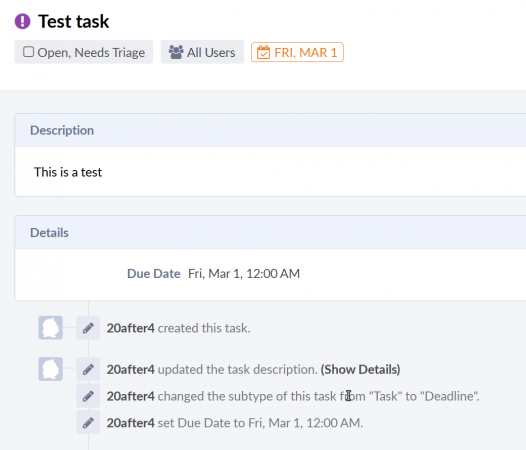
Task: Click pencil icon beside 'created this task'
Action: pyautogui.click(x=88, y=328)
